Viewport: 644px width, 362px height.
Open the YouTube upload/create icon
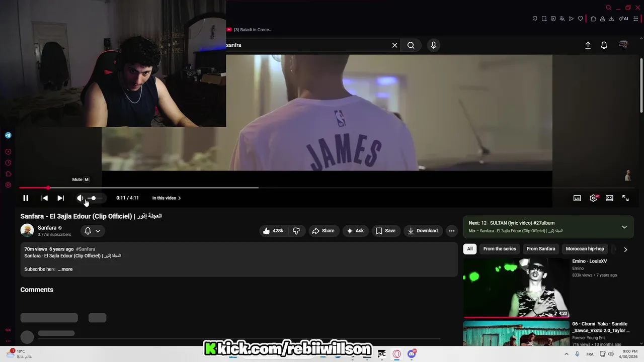(x=588, y=45)
